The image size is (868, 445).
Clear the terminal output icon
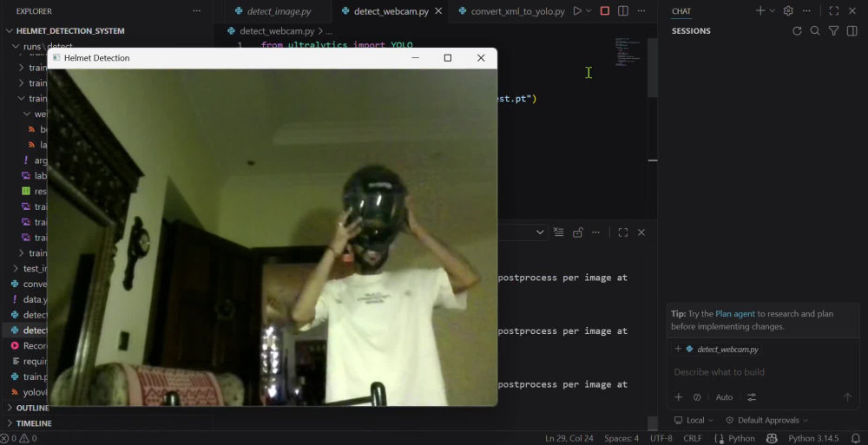coord(558,232)
